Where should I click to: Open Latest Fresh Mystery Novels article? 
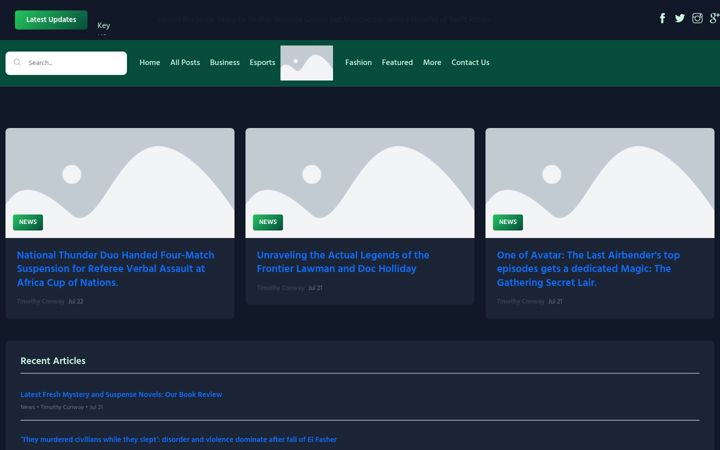(121, 394)
